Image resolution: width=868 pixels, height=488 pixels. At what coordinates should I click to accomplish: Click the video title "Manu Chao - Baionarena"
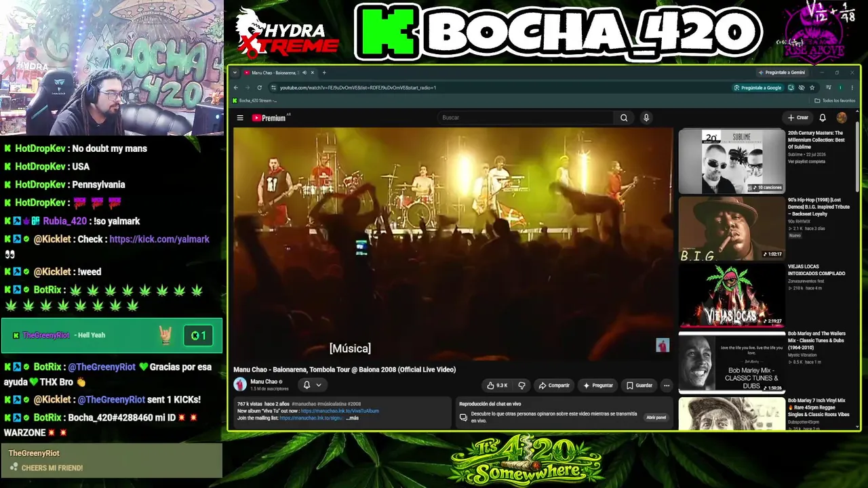coord(344,369)
